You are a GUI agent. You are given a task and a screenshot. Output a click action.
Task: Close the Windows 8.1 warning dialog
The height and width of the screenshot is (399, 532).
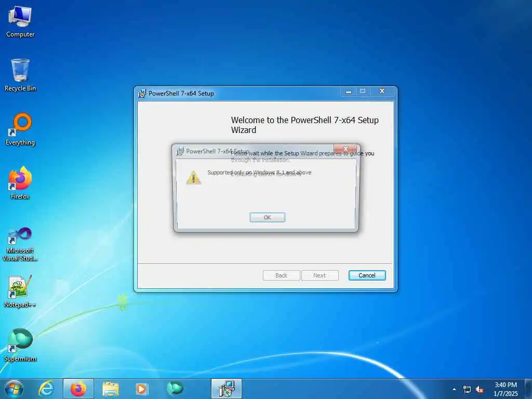[x=345, y=149]
